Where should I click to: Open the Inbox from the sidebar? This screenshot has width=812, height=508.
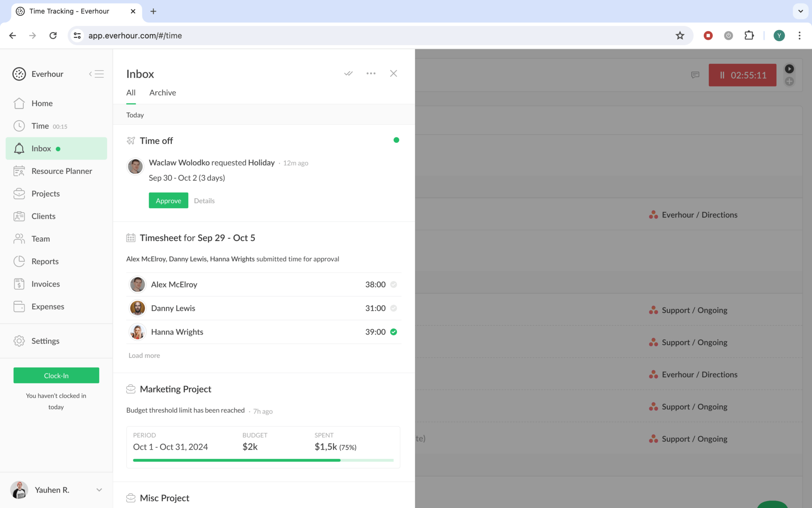coord(41,148)
